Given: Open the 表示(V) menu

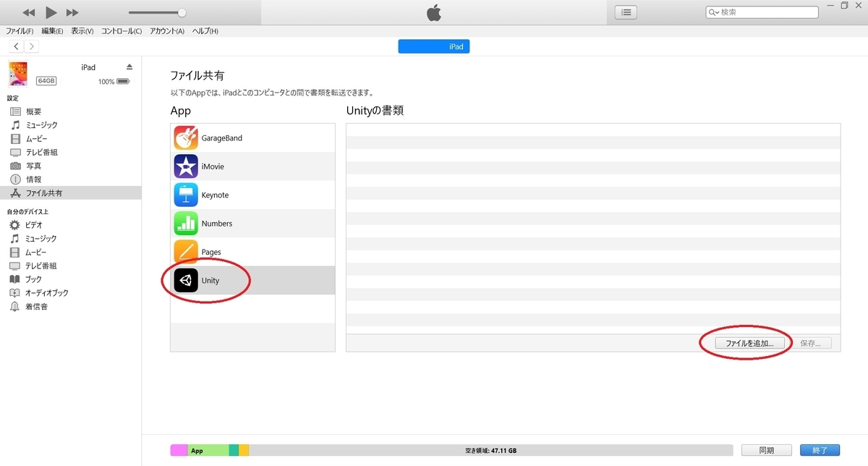Looking at the screenshot, I should [x=82, y=31].
